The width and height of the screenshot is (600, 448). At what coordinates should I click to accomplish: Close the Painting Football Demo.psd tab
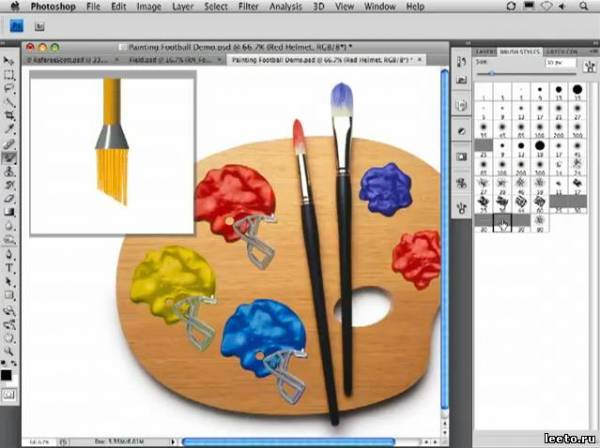click(420, 60)
